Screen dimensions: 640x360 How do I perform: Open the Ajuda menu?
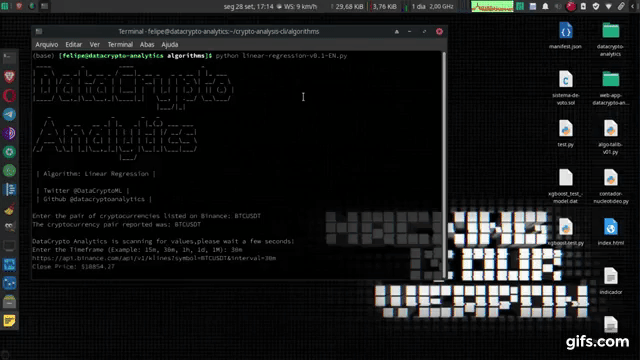pos(169,44)
